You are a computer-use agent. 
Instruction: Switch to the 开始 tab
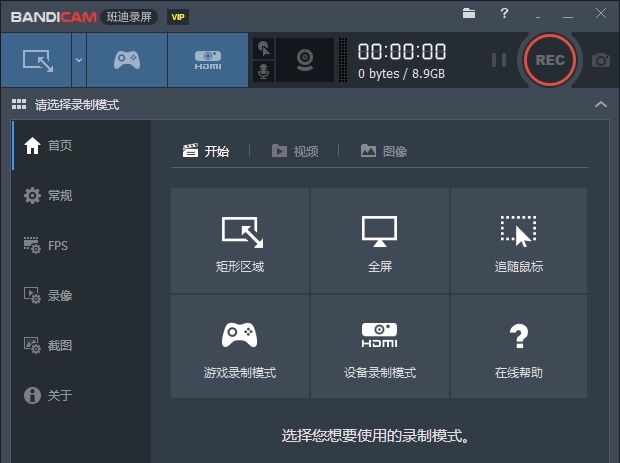pos(206,151)
